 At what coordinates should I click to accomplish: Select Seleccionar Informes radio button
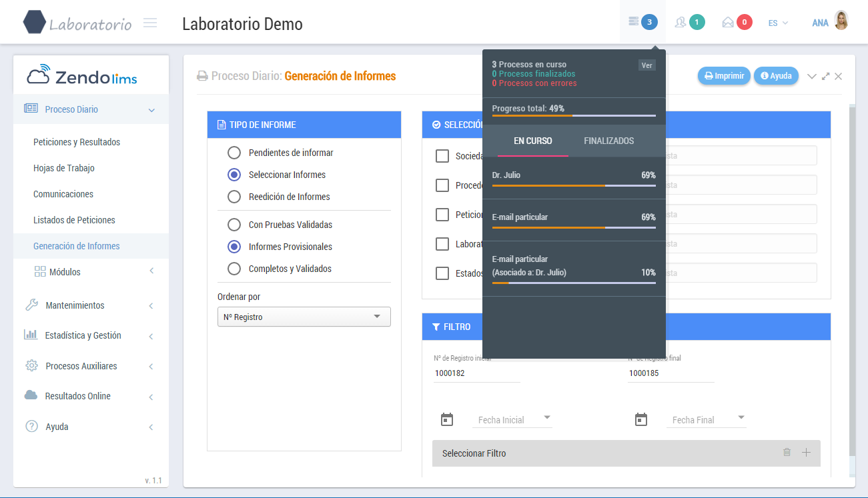point(234,175)
